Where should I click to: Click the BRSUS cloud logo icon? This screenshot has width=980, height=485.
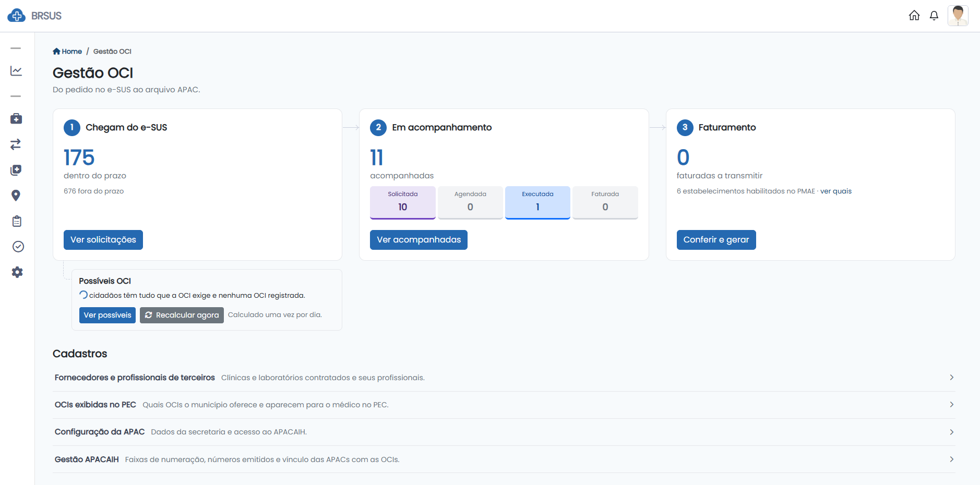(16, 16)
